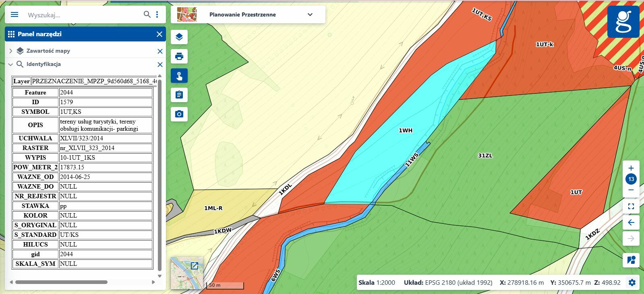The width and height of the screenshot is (644, 294).
Task: Open the map layers tool
Action: [x=179, y=37]
